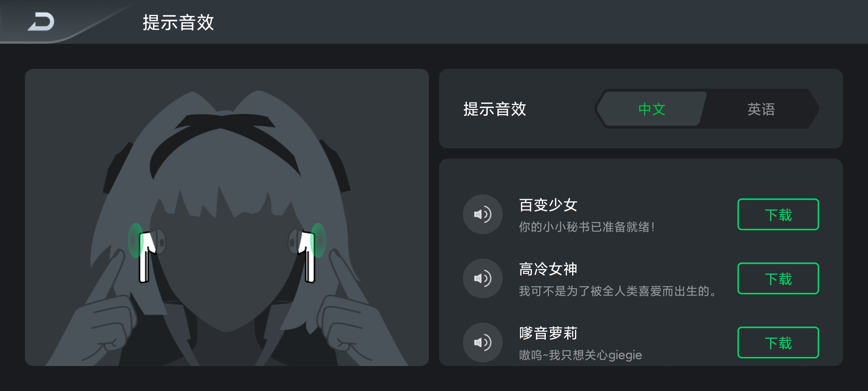
Task: Switch prompt language to 中文
Action: click(652, 109)
